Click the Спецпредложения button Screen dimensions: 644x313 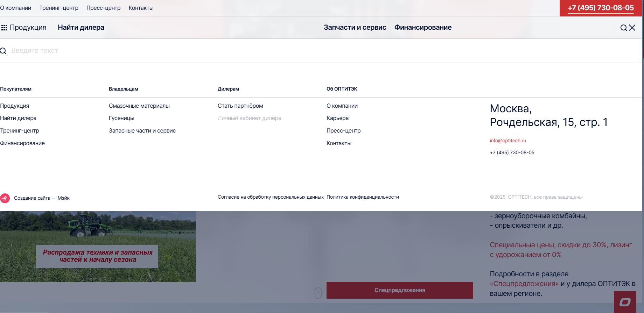point(400,290)
